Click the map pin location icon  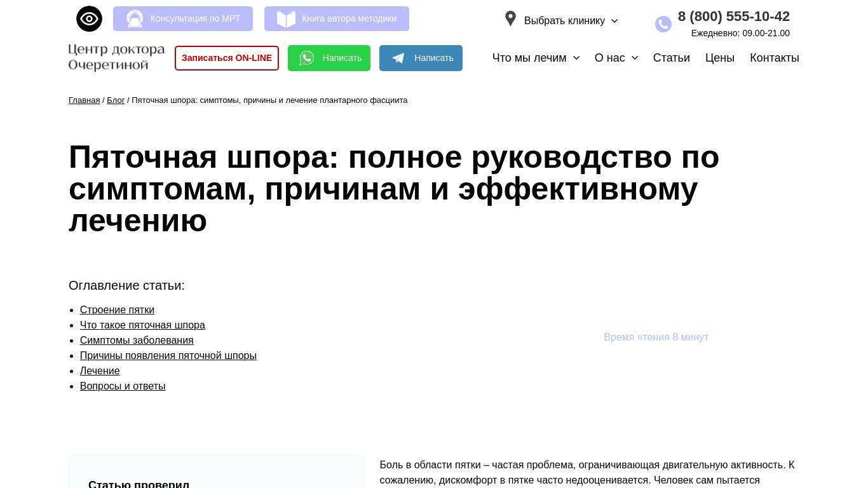[x=510, y=19]
